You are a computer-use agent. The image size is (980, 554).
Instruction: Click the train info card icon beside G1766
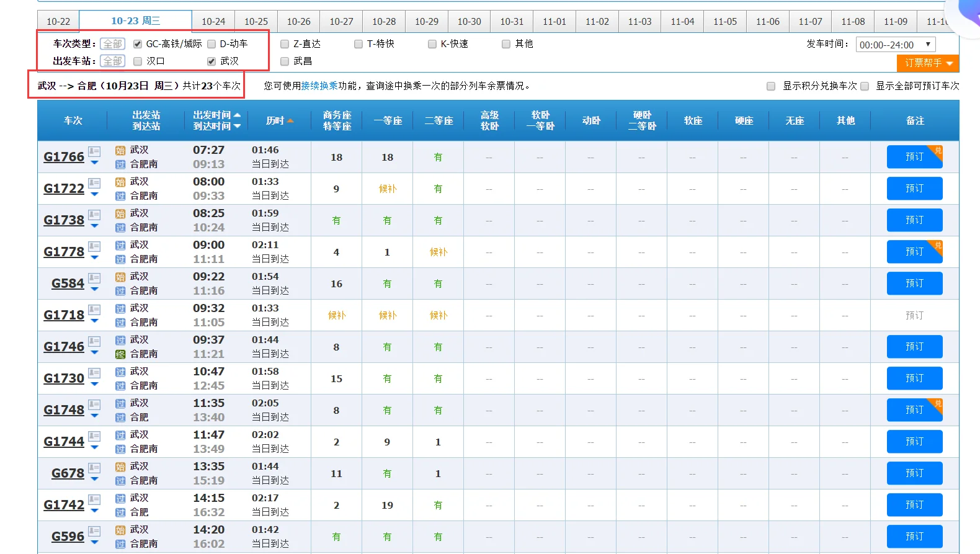94,151
